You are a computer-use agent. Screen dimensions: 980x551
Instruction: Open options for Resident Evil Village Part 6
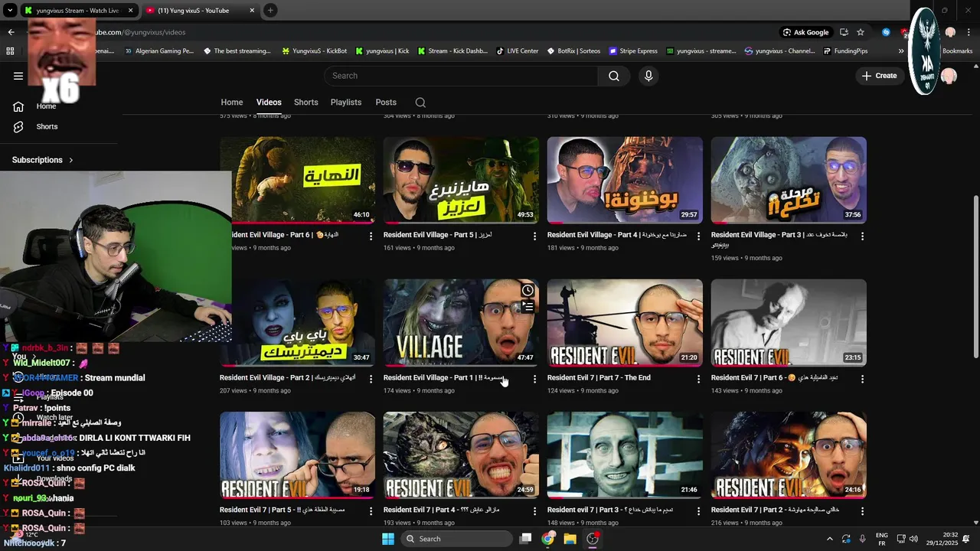[x=371, y=236]
